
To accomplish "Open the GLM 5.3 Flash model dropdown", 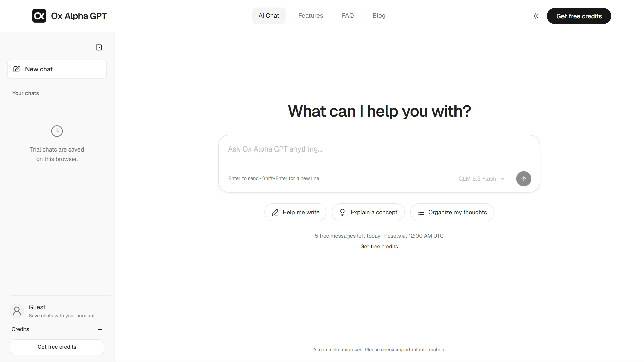I will (482, 179).
